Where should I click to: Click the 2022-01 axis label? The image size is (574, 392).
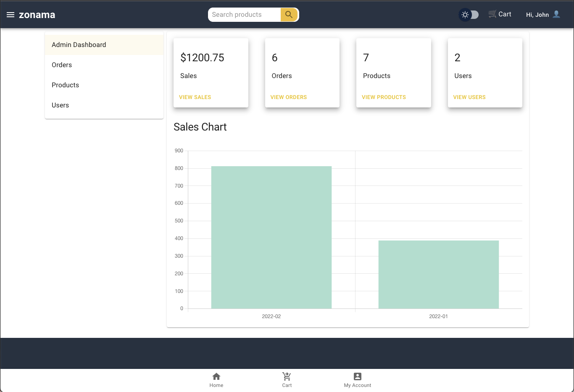438,316
